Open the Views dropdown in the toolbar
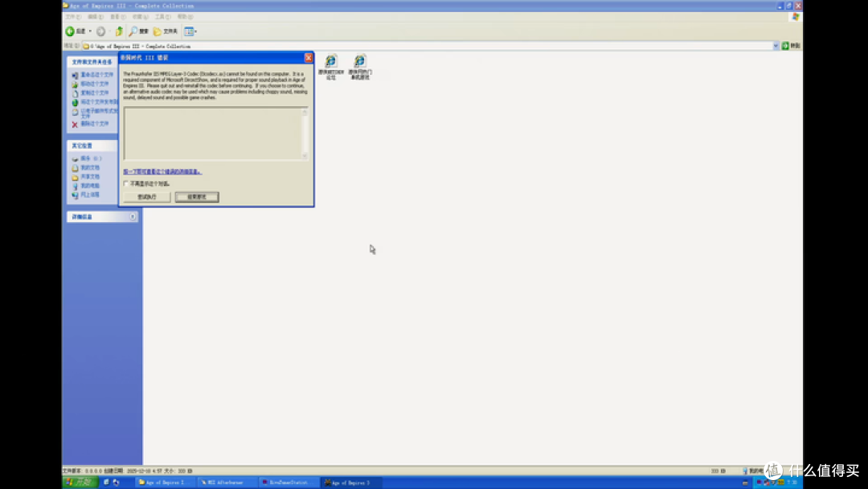The image size is (868, 489). tap(190, 31)
